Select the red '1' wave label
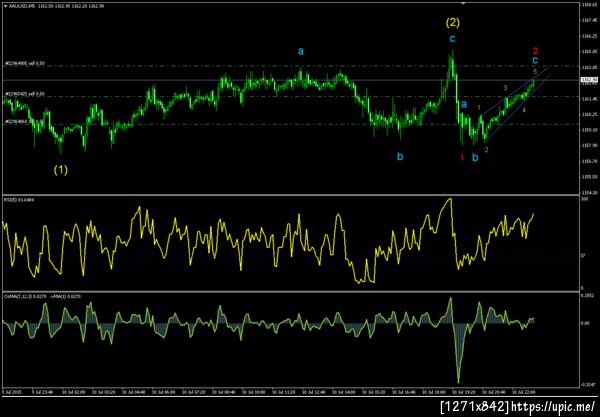The image size is (600, 417). [462, 157]
